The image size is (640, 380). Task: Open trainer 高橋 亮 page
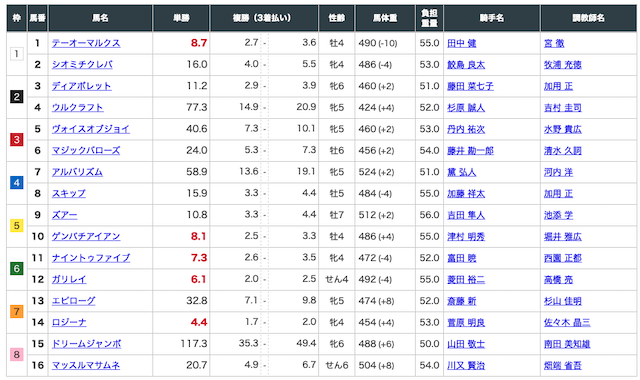[x=558, y=280]
